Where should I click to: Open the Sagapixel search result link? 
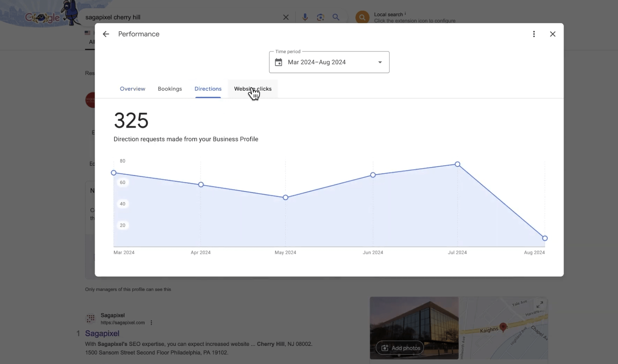tap(102, 334)
